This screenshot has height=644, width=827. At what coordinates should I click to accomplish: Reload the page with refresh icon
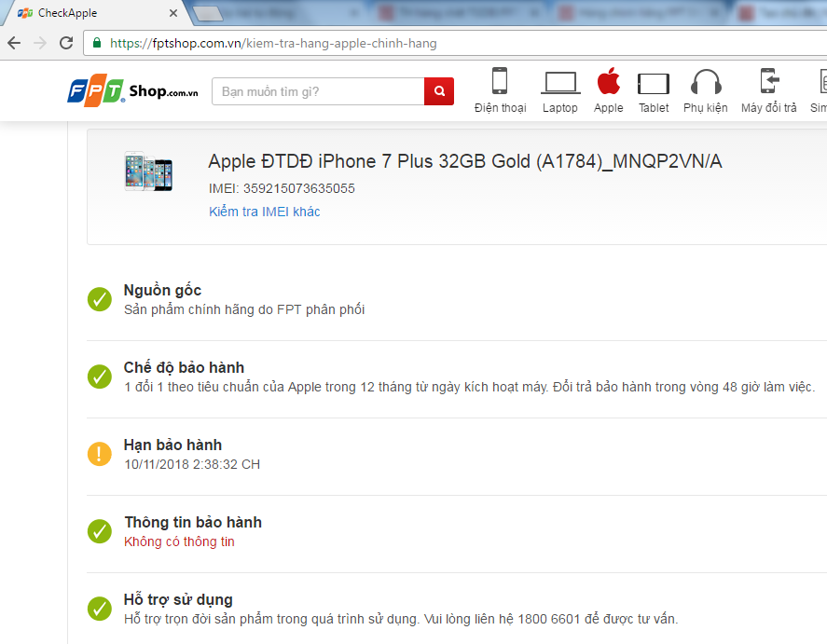coord(66,43)
